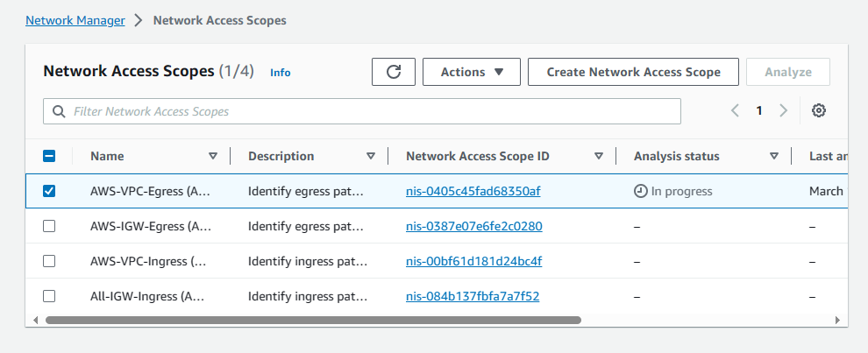Uncheck the AWS-VPC-Egress row checkbox
The height and width of the screenshot is (353, 868).
pyautogui.click(x=49, y=191)
